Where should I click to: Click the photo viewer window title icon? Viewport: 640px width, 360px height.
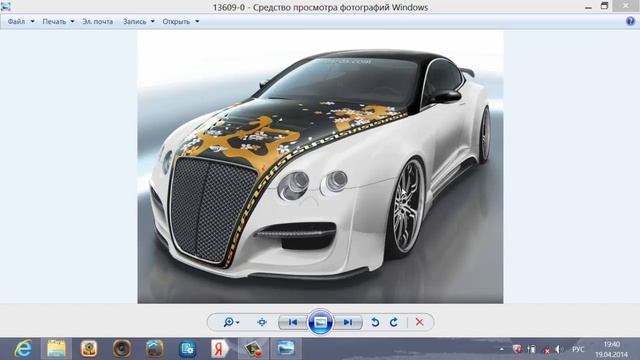(x=6, y=7)
